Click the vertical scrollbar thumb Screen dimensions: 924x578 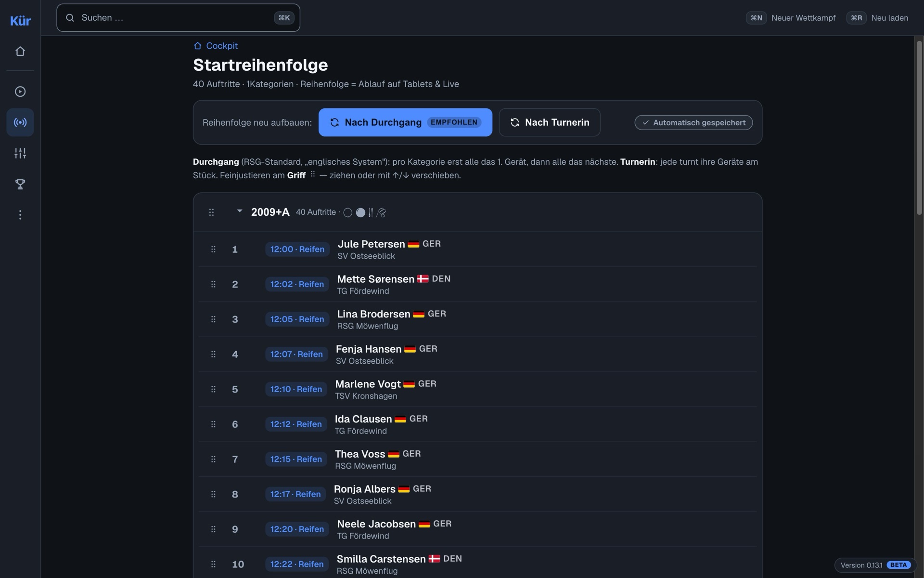pyautogui.click(x=919, y=128)
